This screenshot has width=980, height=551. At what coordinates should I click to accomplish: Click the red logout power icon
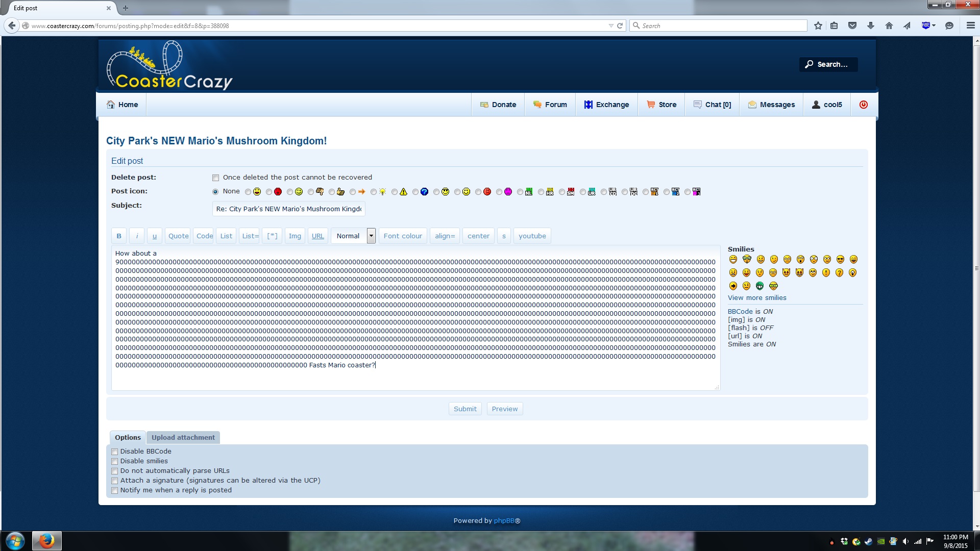[x=863, y=105]
